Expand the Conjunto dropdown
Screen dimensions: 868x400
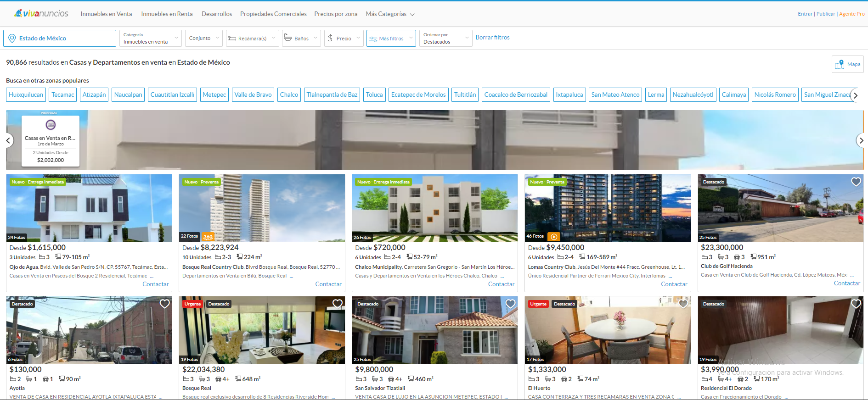(204, 39)
